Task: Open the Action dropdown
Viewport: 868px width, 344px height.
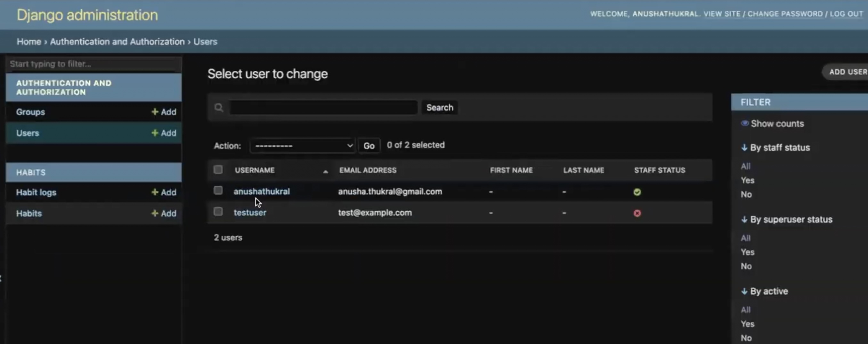Action: (x=302, y=145)
